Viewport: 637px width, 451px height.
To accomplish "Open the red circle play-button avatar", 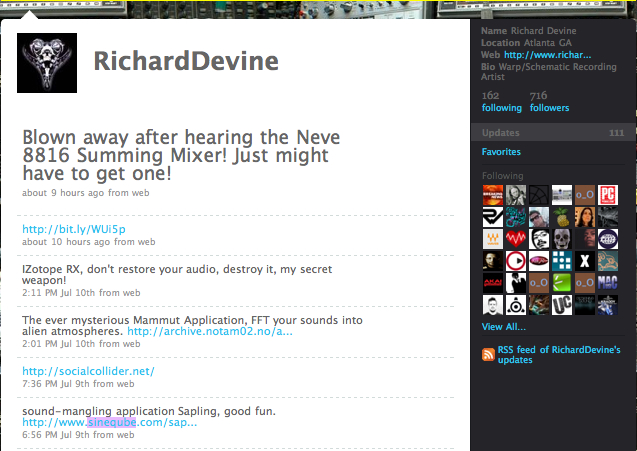I will 516,261.
